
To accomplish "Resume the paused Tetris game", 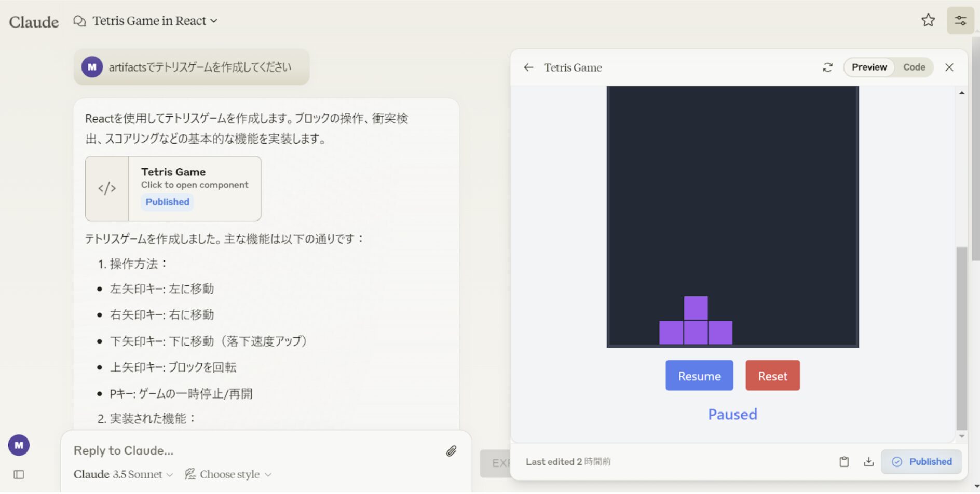I will pyautogui.click(x=699, y=376).
